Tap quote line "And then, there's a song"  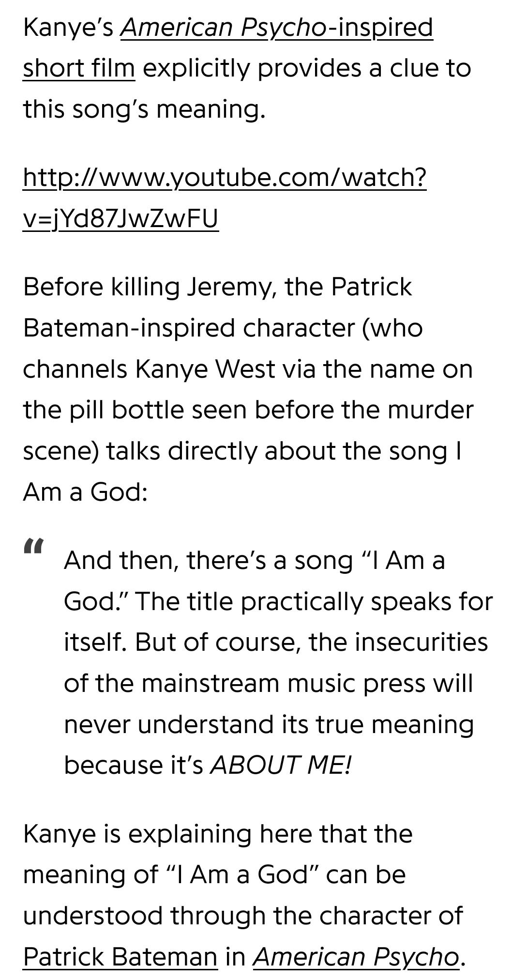click(254, 560)
